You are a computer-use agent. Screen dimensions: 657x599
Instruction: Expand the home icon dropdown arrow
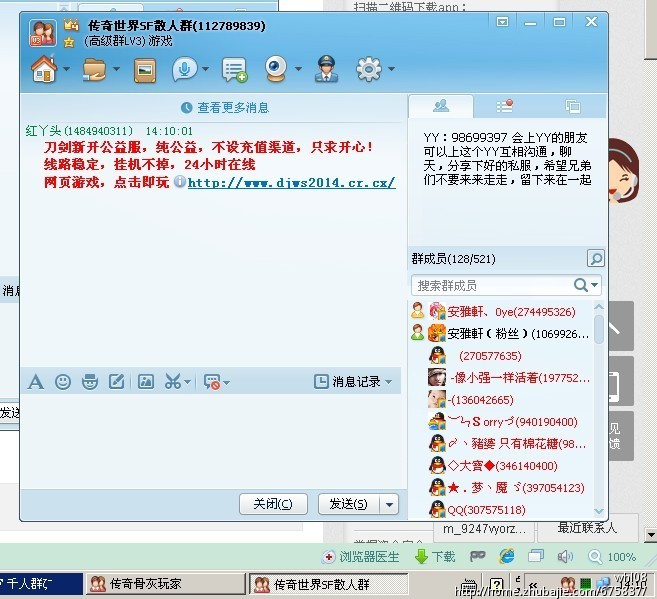pyautogui.click(x=67, y=69)
